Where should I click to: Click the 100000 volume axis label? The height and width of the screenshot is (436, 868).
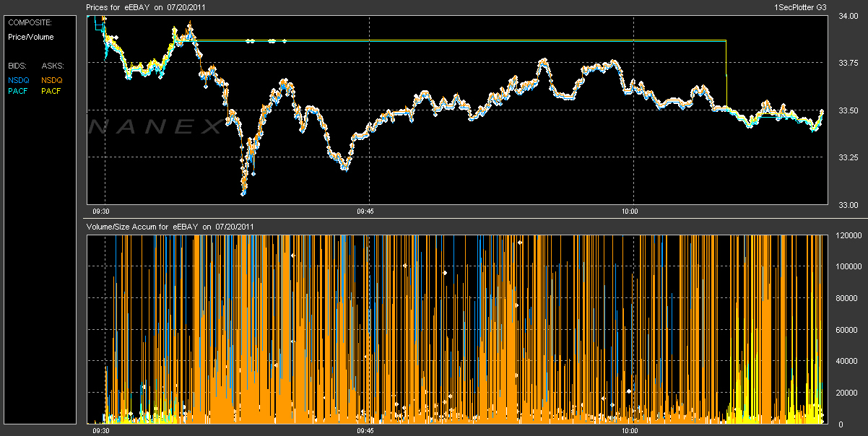coord(849,266)
